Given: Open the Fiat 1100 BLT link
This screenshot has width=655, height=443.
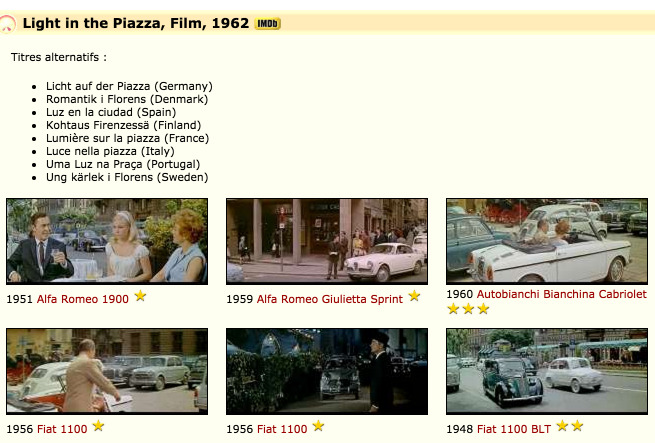Looking at the screenshot, I should (514, 429).
